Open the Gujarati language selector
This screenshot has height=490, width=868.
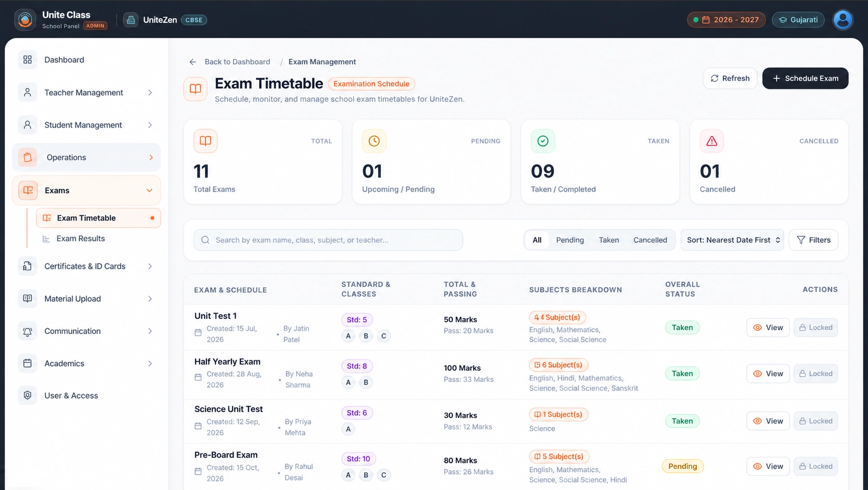(x=798, y=20)
